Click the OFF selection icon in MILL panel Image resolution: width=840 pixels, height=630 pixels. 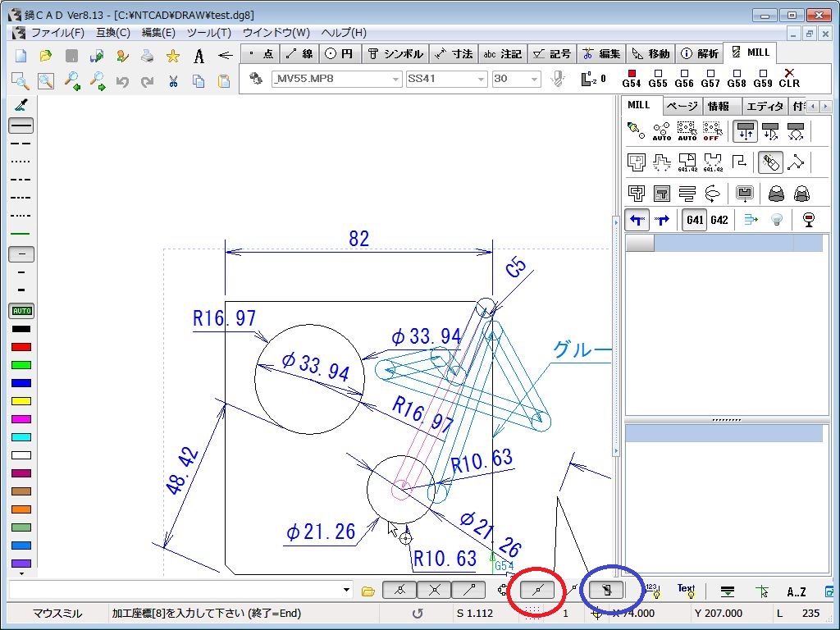pyautogui.click(x=712, y=131)
